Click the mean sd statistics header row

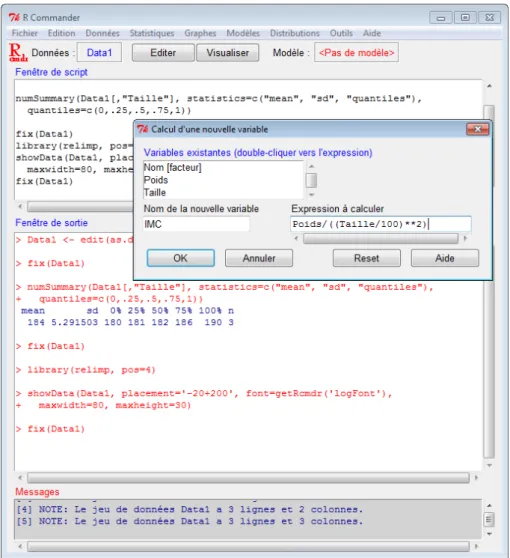(127, 311)
